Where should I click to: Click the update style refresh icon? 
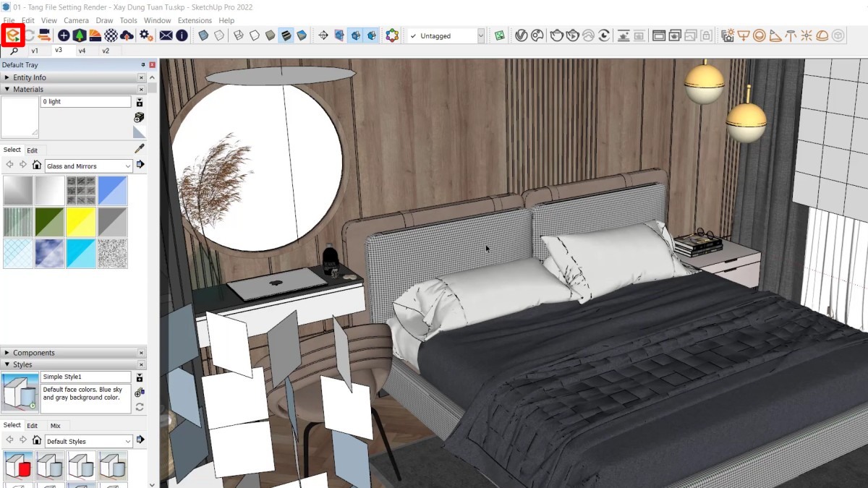140,407
